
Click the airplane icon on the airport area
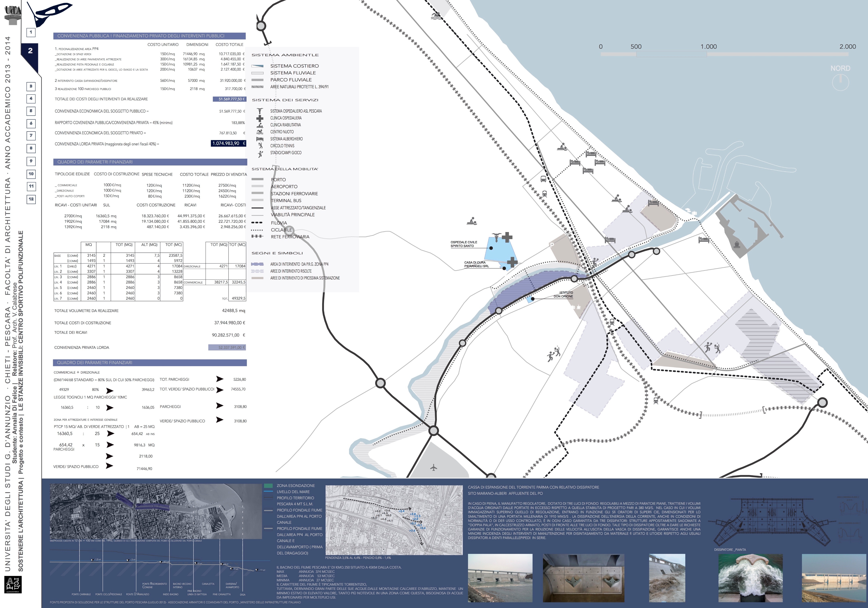point(433,468)
